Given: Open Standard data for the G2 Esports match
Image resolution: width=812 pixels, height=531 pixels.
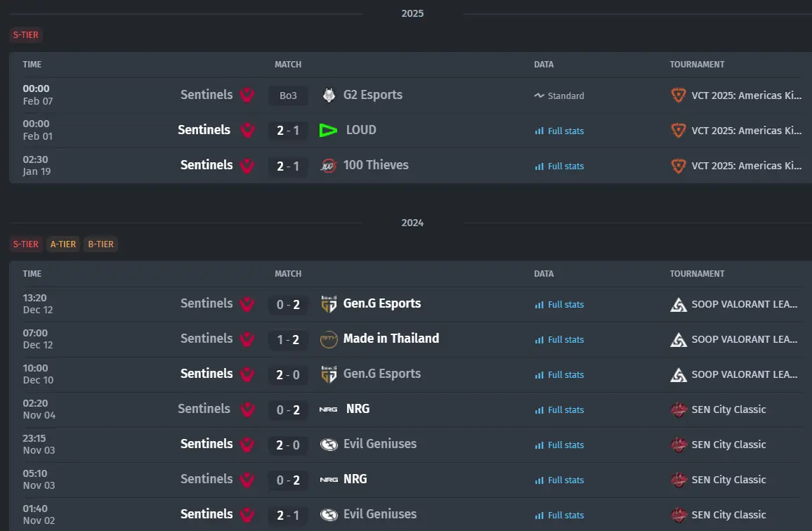Looking at the screenshot, I should tap(559, 96).
